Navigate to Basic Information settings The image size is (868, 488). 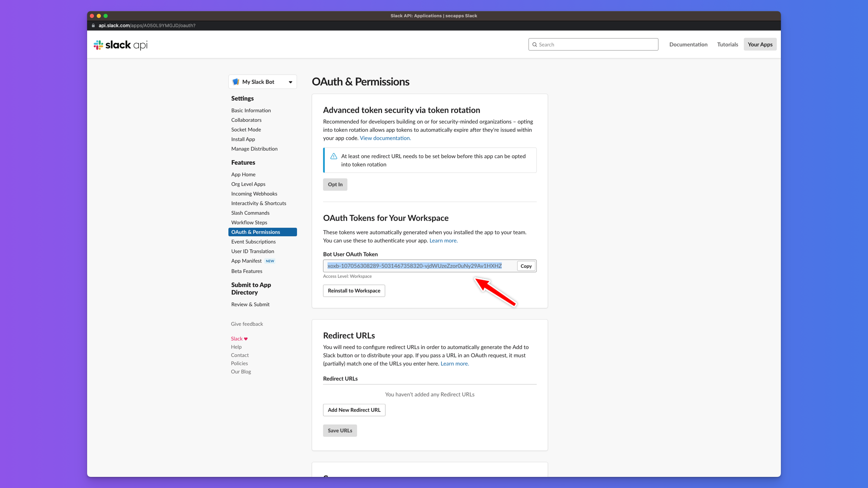coord(251,111)
